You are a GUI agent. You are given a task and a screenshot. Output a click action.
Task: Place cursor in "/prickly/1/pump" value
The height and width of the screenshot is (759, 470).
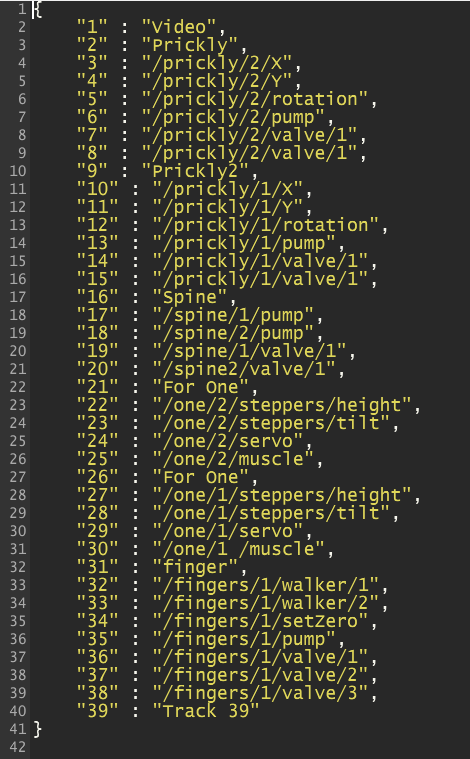[243, 243]
